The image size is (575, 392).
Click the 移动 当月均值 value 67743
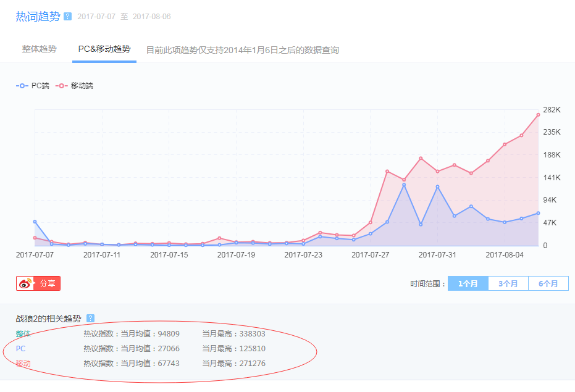click(x=169, y=364)
